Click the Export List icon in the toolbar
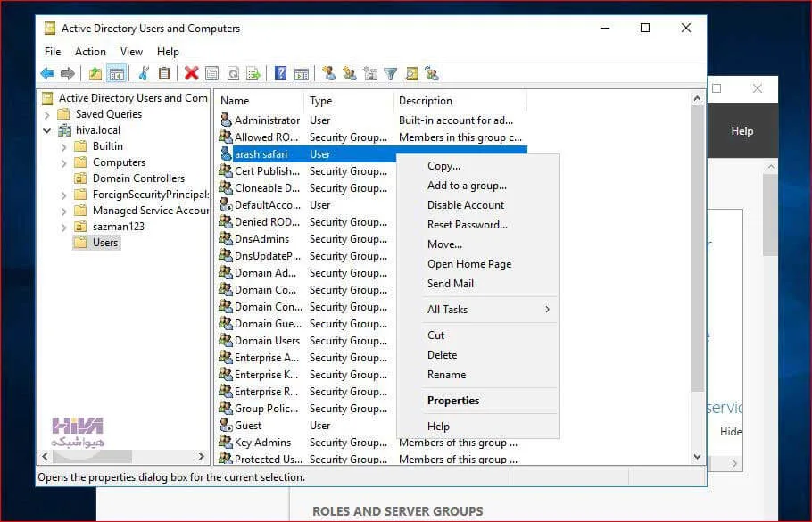 click(253, 73)
